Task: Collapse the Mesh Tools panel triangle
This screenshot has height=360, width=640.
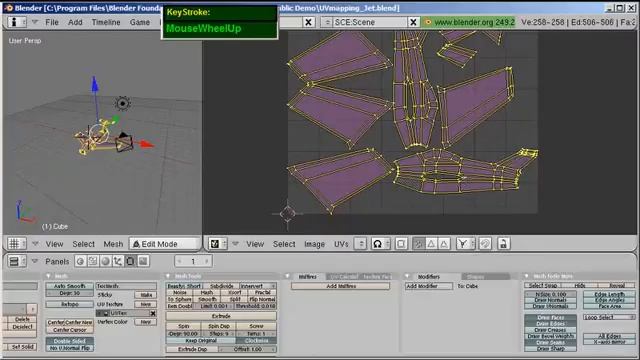Action: 168,276
